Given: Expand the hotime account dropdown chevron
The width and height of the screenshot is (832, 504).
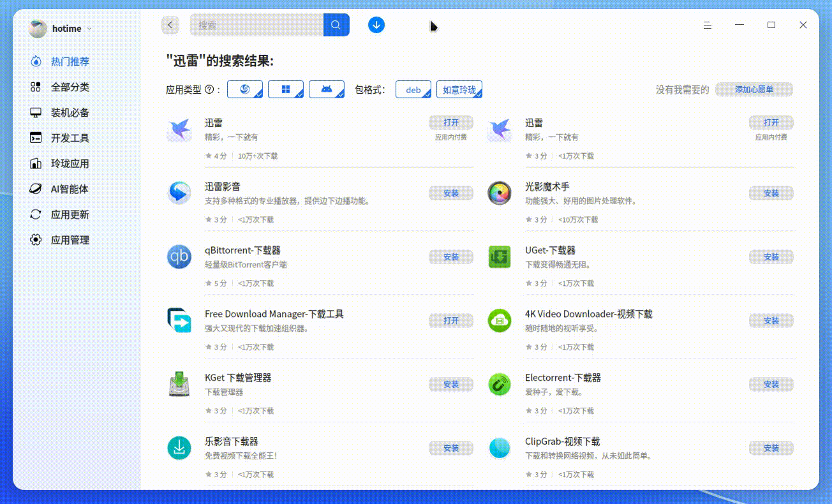Looking at the screenshot, I should point(89,29).
